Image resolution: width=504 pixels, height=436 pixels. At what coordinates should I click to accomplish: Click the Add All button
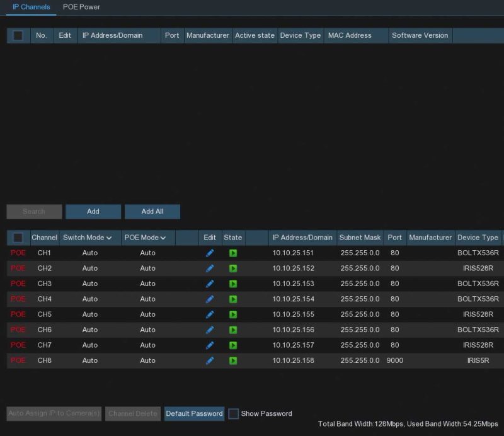[x=152, y=211]
